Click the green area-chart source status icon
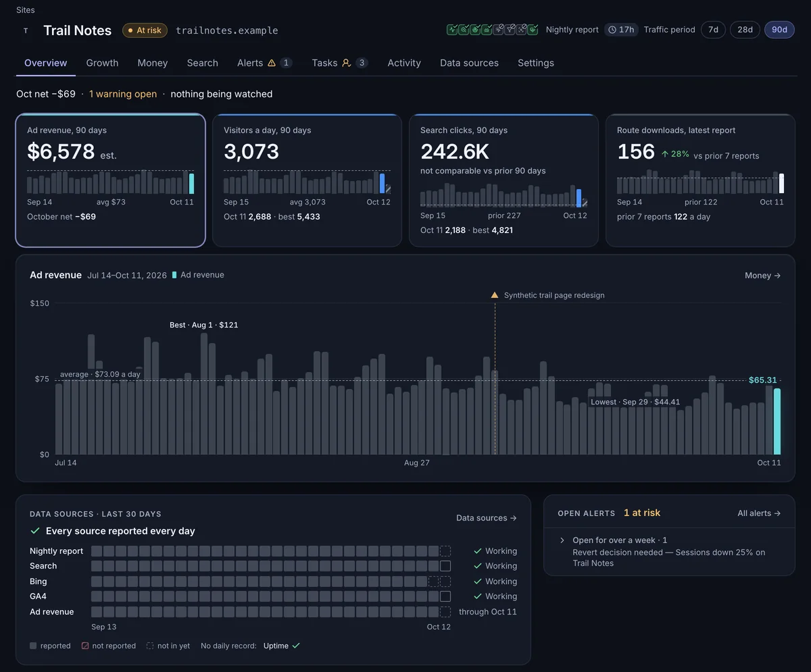The width and height of the screenshot is (811, 672). [x=487, y=30]
